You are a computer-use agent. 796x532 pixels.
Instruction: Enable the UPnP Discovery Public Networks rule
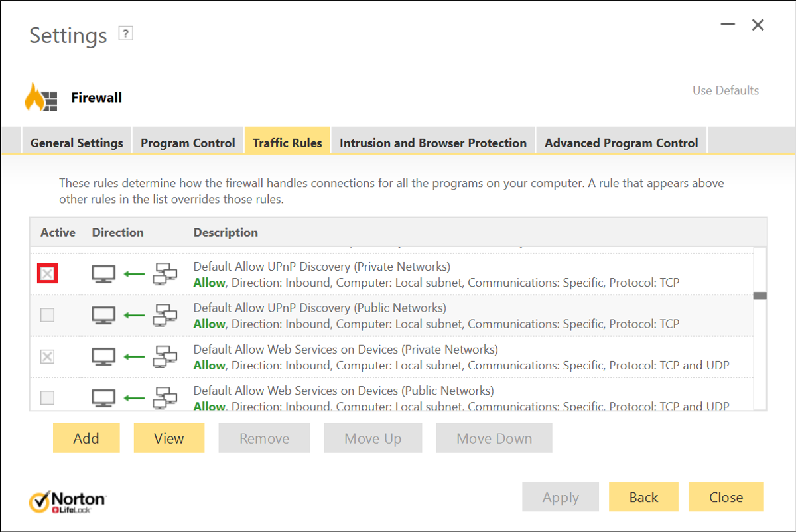coord(47,314)
